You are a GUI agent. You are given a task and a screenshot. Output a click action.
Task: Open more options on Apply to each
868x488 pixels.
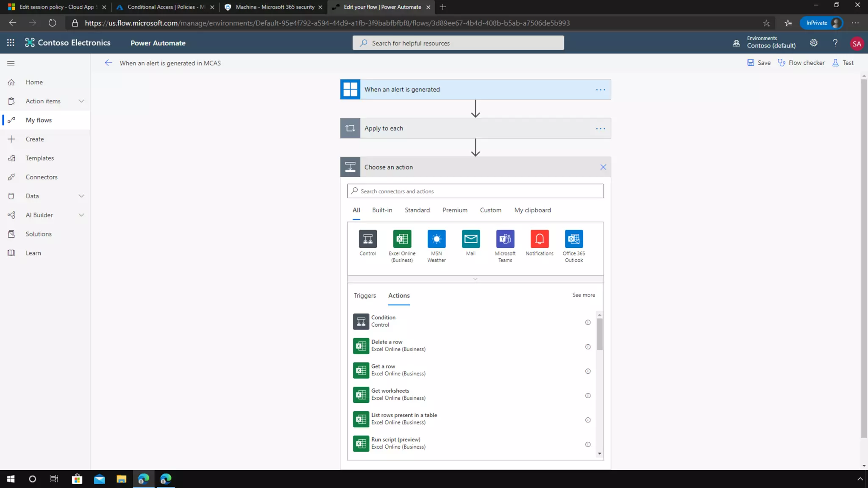click(x=601, y=128)
